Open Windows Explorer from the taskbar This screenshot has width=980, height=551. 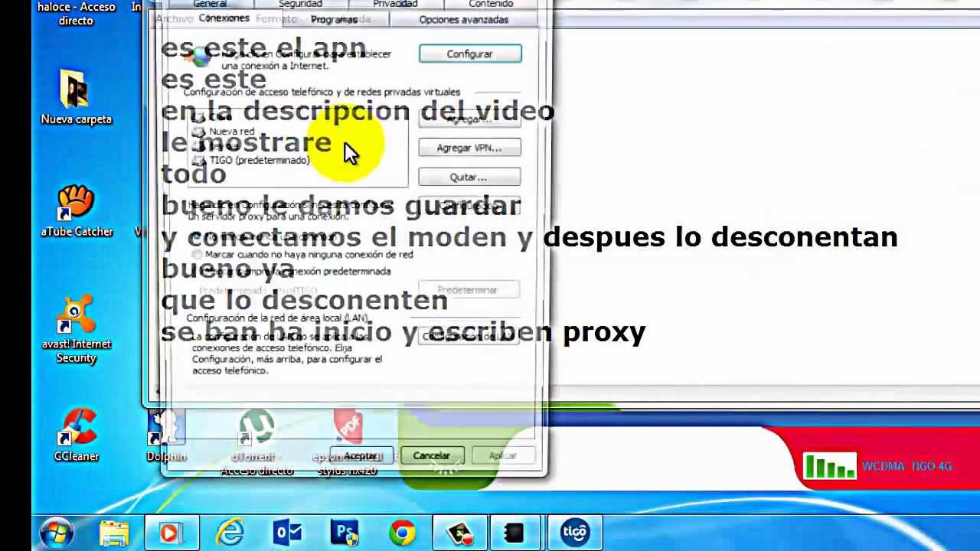(114, 533)
